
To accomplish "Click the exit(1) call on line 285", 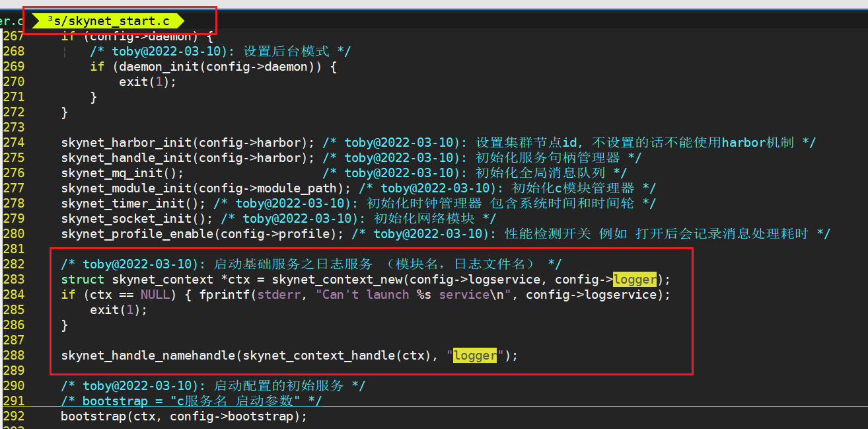I will 118,309.
